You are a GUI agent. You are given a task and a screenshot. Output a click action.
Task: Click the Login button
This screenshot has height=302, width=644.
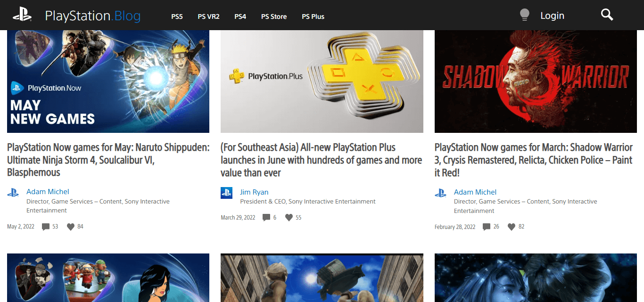click(552, 16)
